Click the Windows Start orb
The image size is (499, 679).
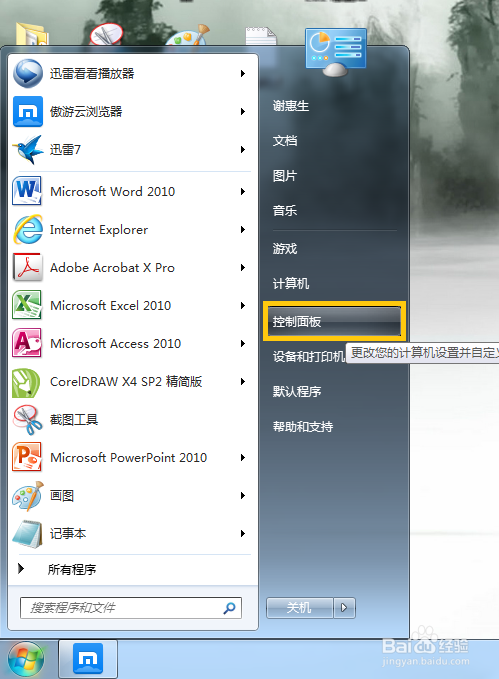point(26,660)
